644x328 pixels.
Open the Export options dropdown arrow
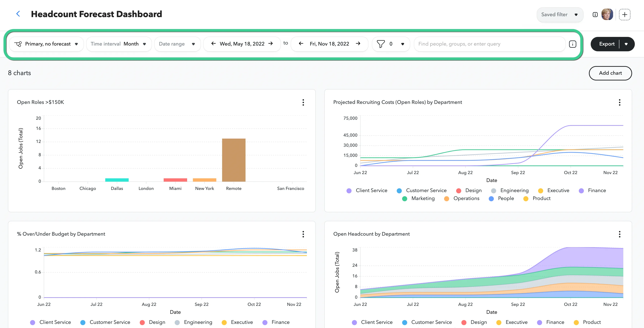(626, 44)
